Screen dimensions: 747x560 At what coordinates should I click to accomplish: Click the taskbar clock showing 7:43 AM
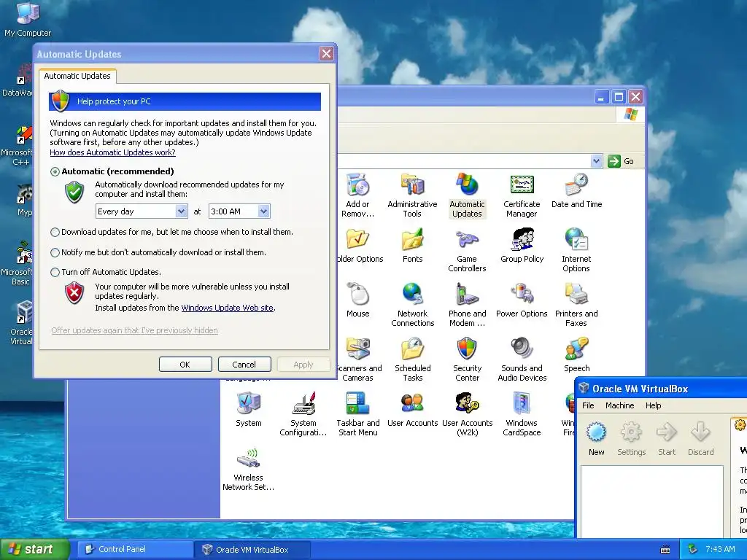click(x=720, y=549)
